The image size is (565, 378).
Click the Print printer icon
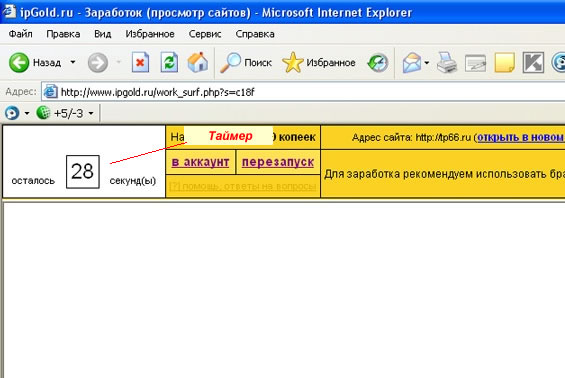coord(447,63)
